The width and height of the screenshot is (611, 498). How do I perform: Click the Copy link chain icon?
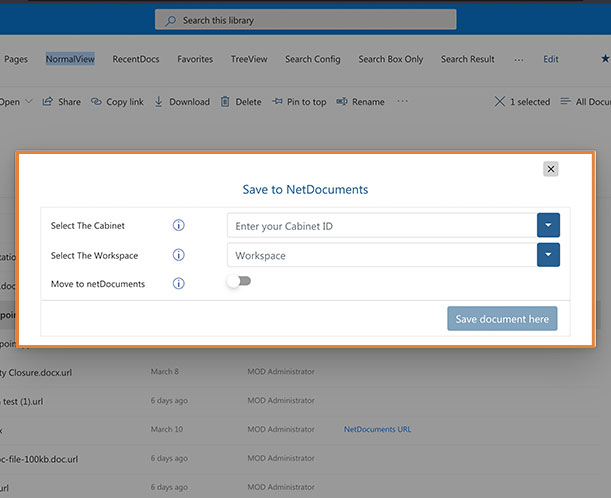point(96,102)
